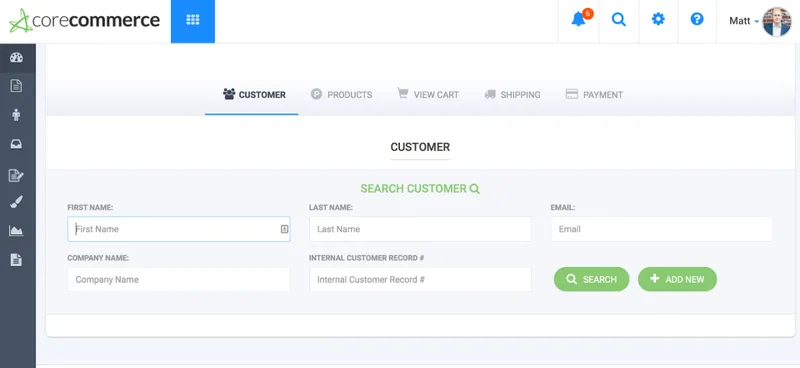Click the 'COMPANY NAME:' label
This screenshot has height=368, width=800.
pos(98,258)
